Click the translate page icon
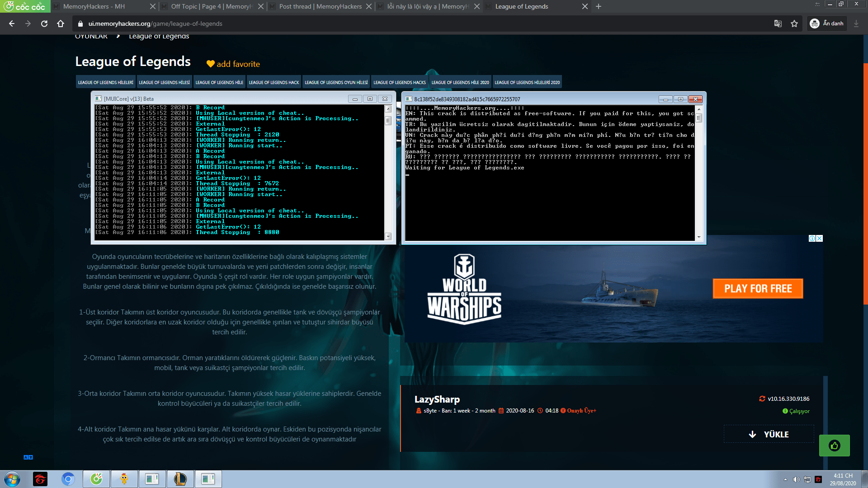Viewport: 868px width, 488px height. tap(778, 23)
